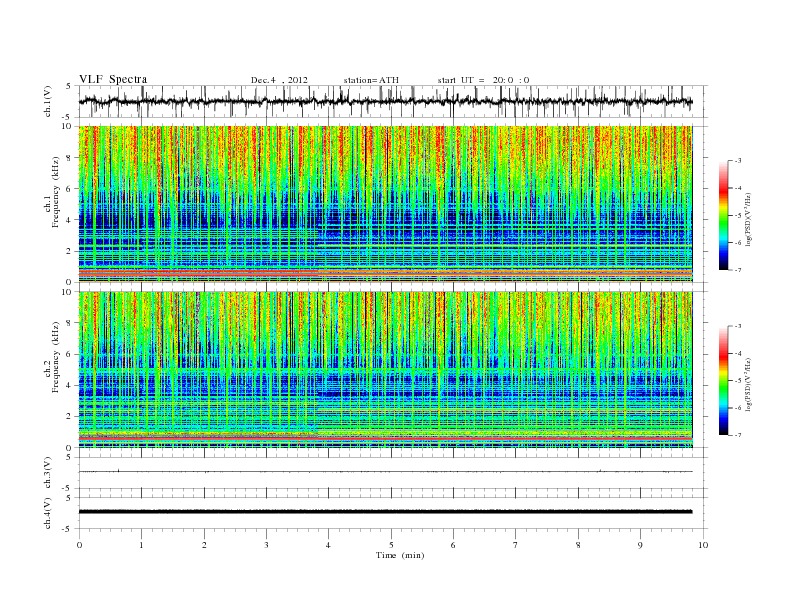Viewport: 792px width, 612px height.
Task: Click the "2" kHz tick on ch.1 spectrogram
Action: 69,251
